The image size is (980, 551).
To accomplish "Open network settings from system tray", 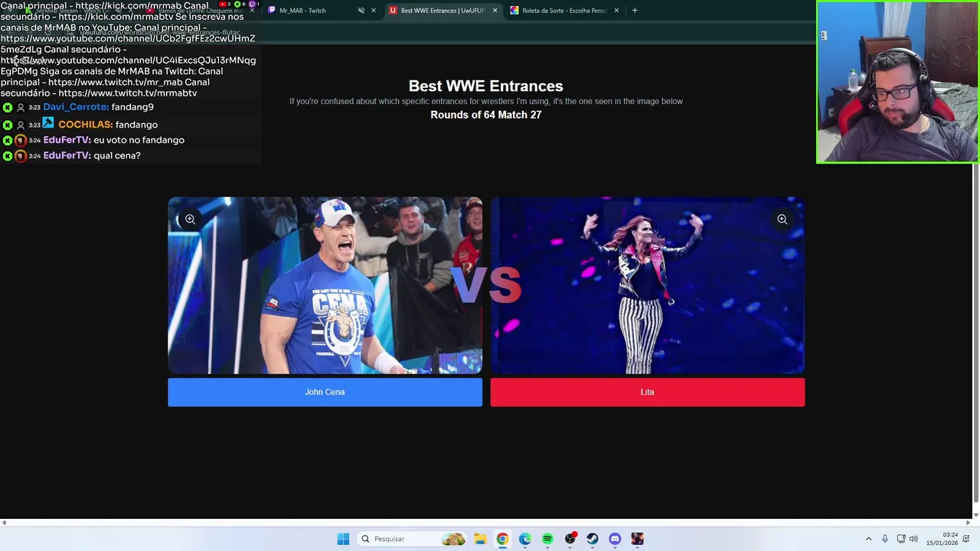I will coord(901,539).
